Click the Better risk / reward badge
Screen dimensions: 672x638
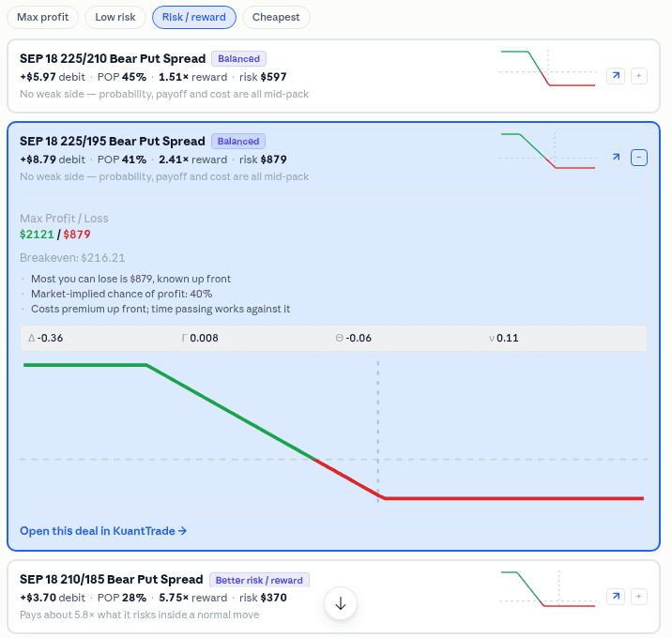259,580
